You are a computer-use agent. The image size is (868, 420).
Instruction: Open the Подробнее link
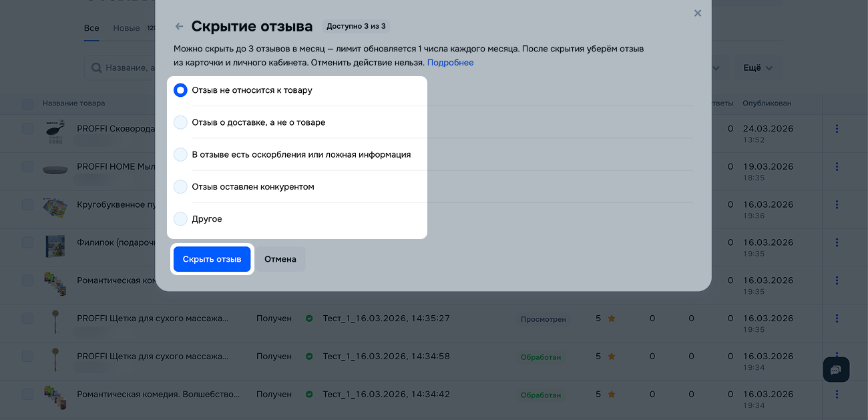(450, 63)
